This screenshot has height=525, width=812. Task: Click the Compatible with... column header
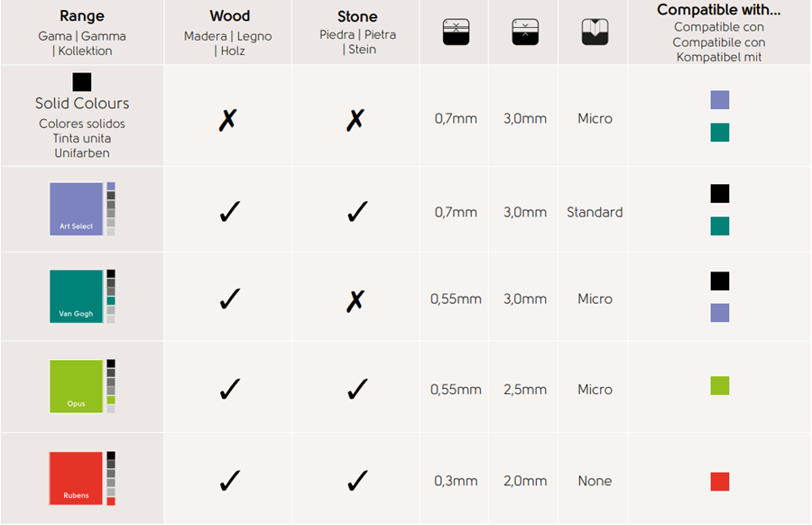[719, 10]
